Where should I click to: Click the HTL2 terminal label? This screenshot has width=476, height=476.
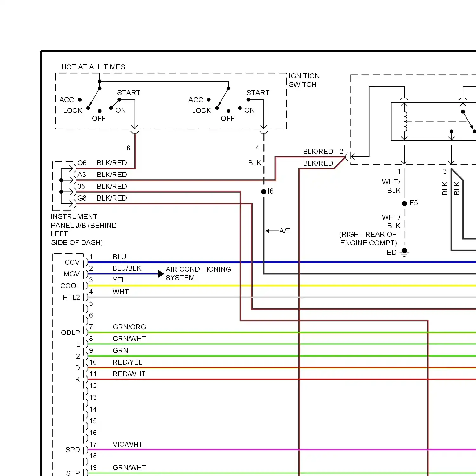71,297
